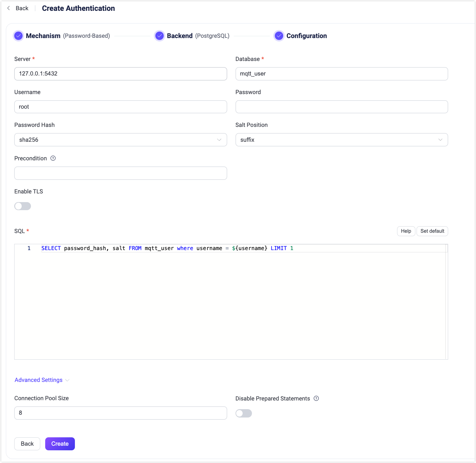The width and height of the screenshot is (476, 463).
Task: Click inside the Server address field
Action: pos(120,74)
